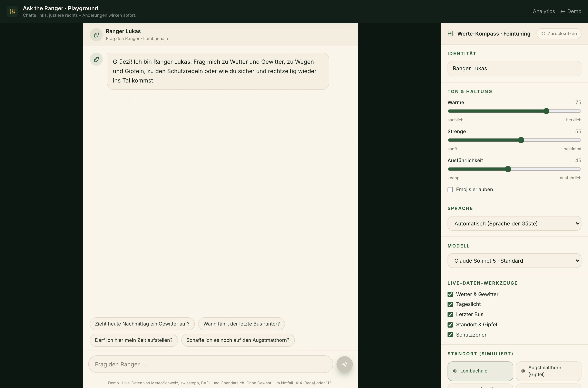Reset settings with the Zurücksetzen button
This screenshot has width=588, height=388.
[x=559, y=34]
